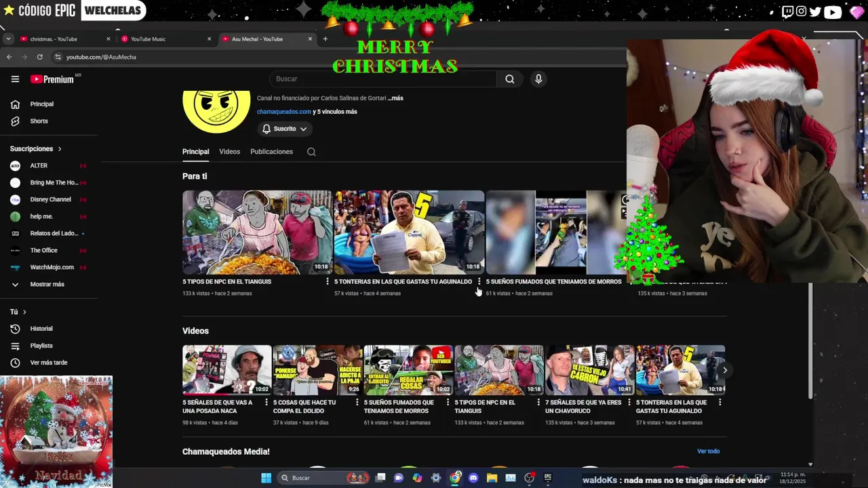Viewport: 868px width, 488px height.
Task: Open 5 TONTERIAS AGUINALDO thumbnail in Para ti
Action: tap(410, 232)
